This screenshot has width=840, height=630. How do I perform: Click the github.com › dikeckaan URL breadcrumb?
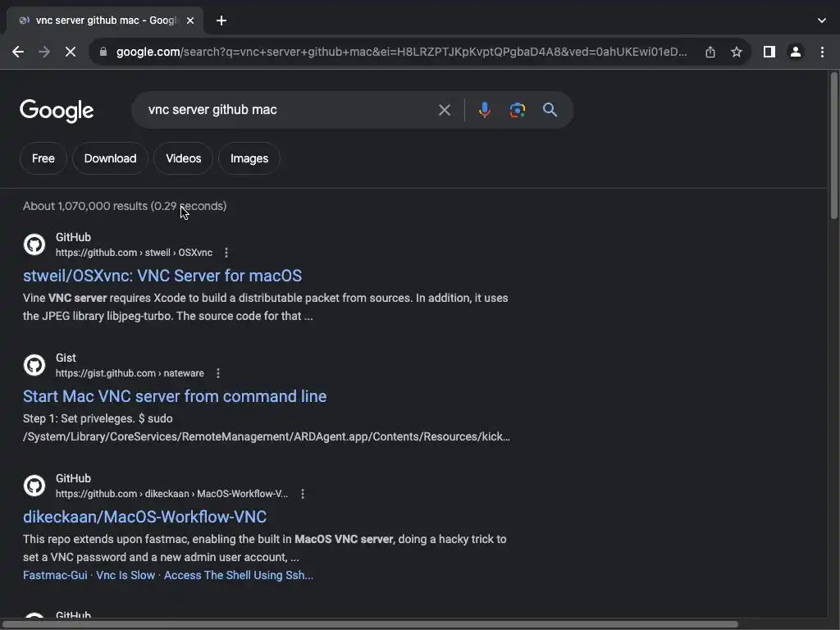pyautogui.click(x=171, y=493)
